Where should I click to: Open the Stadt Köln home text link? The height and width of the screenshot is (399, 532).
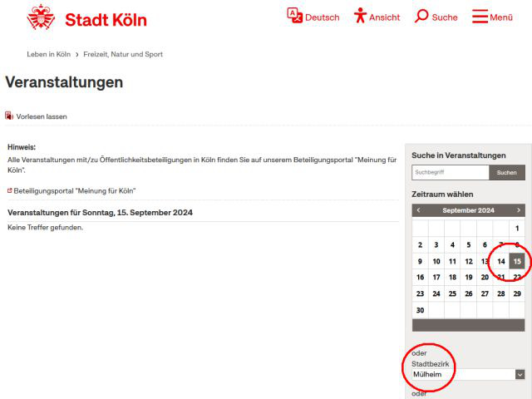(106, 20)
